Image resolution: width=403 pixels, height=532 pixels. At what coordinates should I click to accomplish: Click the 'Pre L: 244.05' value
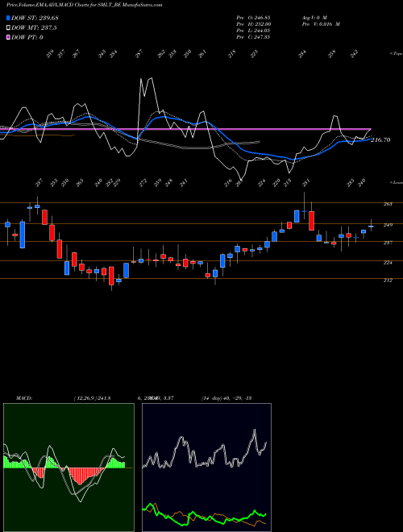(x=253, y=31)
